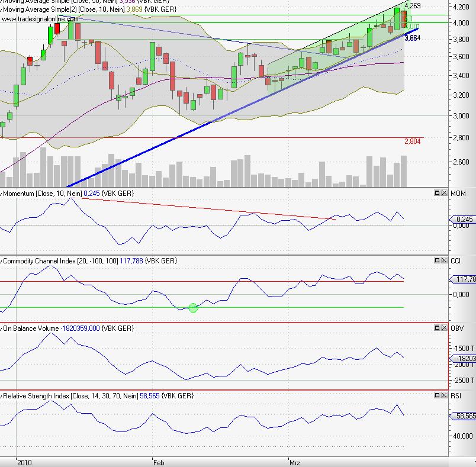Maximize the On Balance Volume panel
Screen dimensions: 476x467
(x=437, y=328)
